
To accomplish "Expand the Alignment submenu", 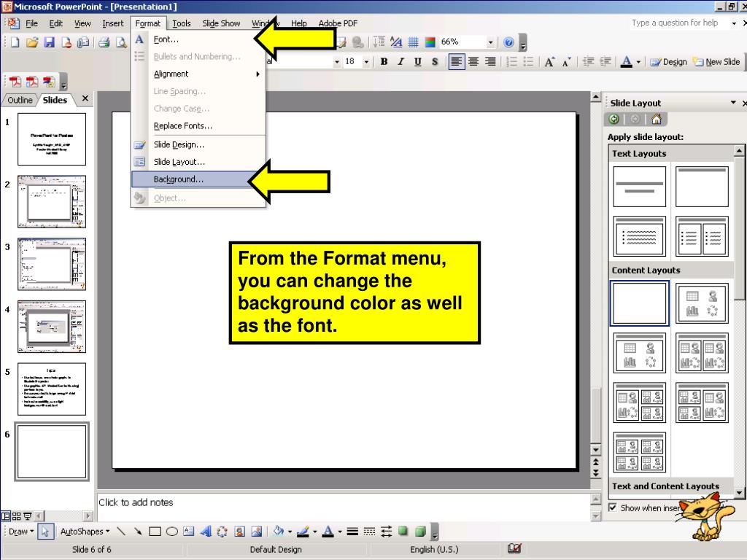I will click(x=198, y=74).
